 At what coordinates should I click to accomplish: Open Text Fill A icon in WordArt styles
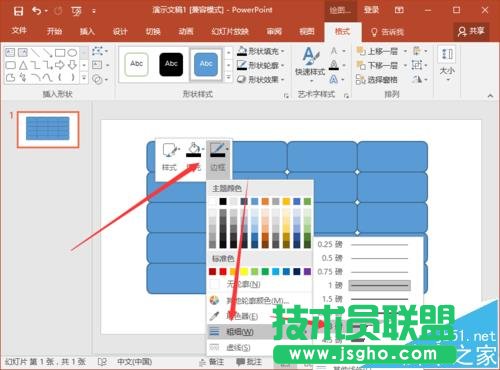tap(334, 51)
